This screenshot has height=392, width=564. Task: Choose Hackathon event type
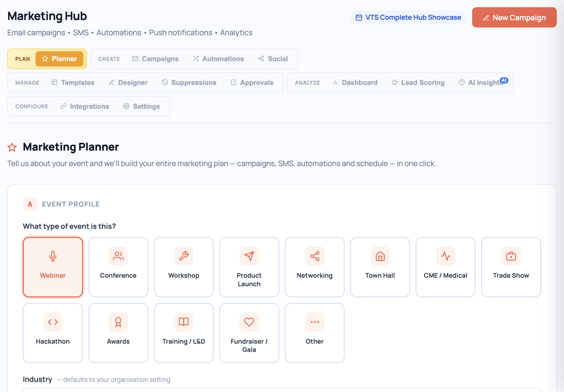pos(53,333)
